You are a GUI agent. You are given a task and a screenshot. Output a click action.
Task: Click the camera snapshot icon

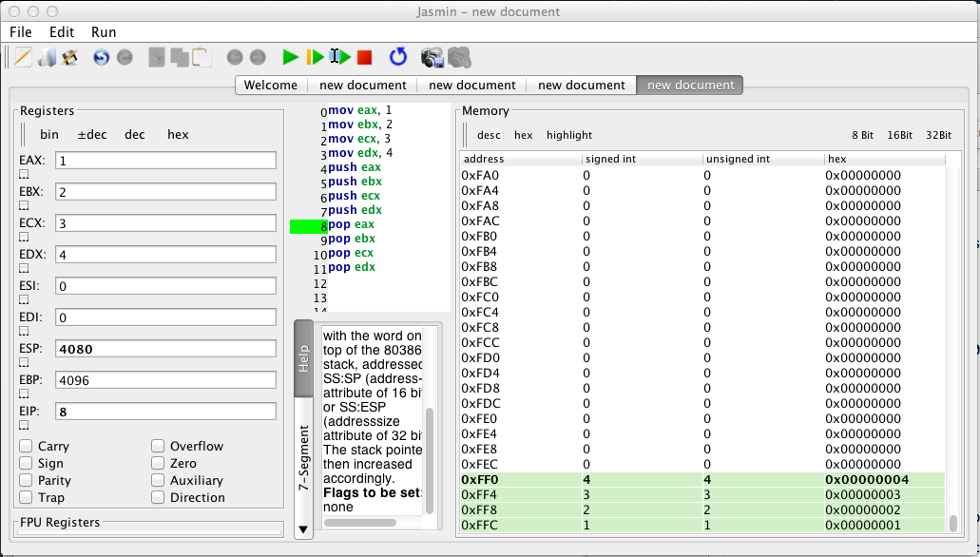432,58
